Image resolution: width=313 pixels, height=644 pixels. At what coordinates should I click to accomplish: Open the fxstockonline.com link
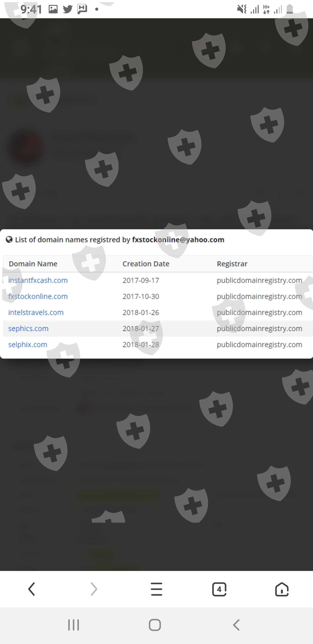[38, 296]
